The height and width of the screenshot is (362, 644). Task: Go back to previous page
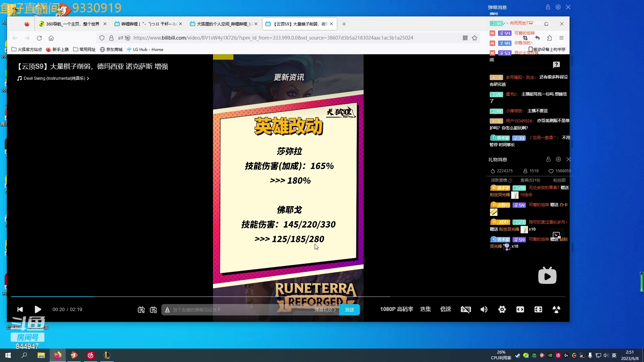click(15, 38)
